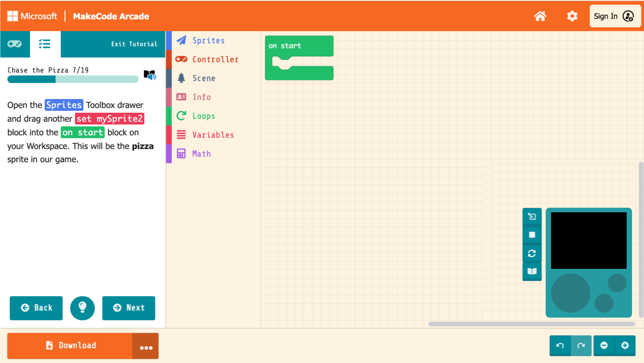Click the on start label in instructions

[82, 132]
